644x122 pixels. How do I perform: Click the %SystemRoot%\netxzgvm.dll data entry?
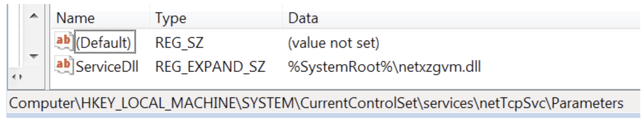pos(384,67)
